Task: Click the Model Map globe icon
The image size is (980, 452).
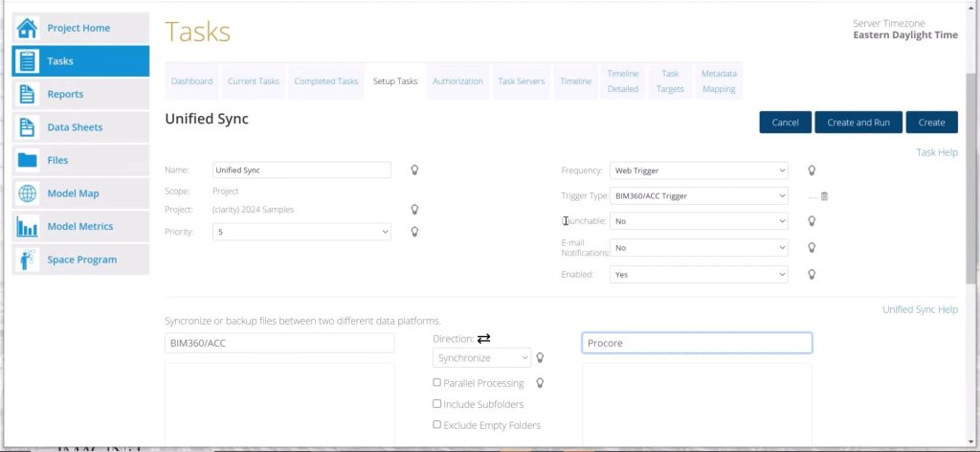Action: point(28,193)
